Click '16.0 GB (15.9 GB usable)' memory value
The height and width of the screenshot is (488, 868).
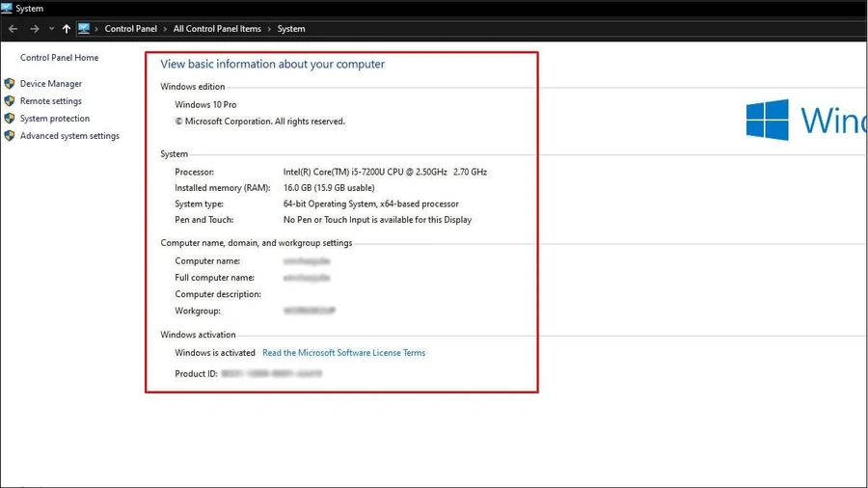click(x=329, y=187)
